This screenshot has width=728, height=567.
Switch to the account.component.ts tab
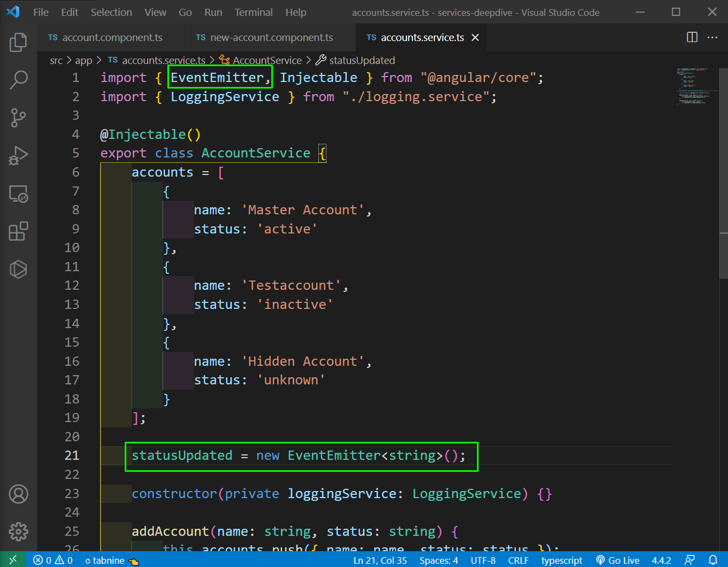111,37
